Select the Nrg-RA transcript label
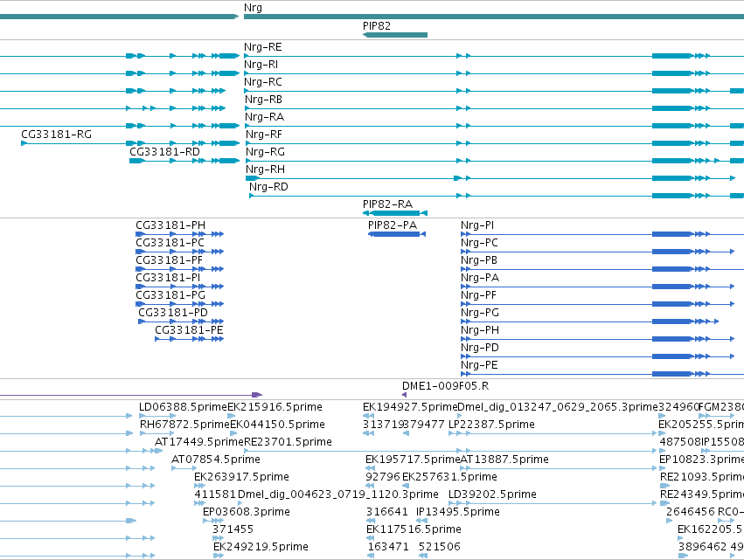The width and height of the screenshot is (744, 560). (264, 117)
